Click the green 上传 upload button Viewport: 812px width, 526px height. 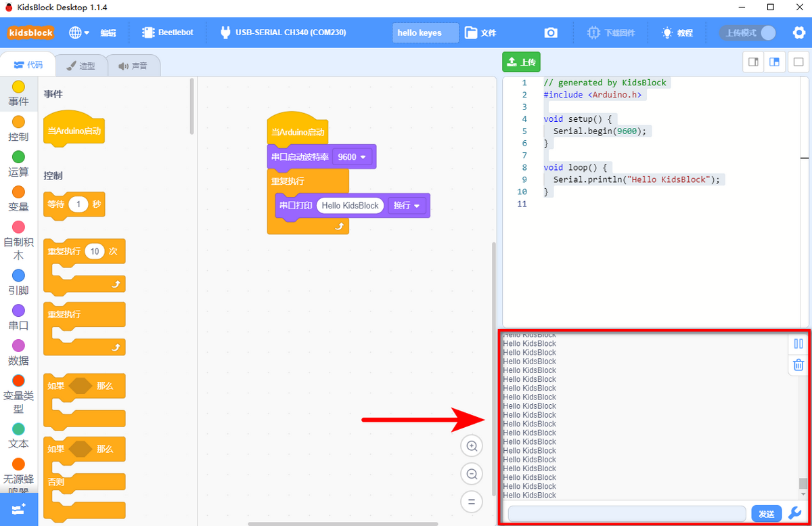point(521,62)
